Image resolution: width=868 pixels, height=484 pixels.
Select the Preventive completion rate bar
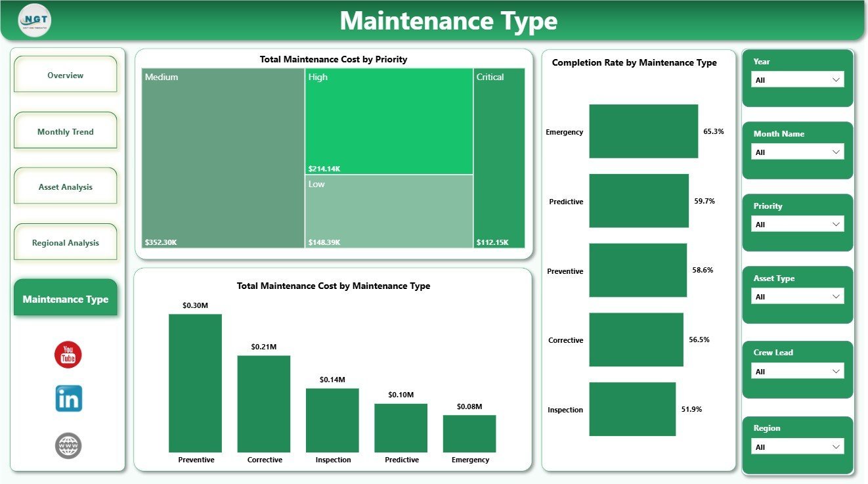pyautogui.click(x=638, y=271)
